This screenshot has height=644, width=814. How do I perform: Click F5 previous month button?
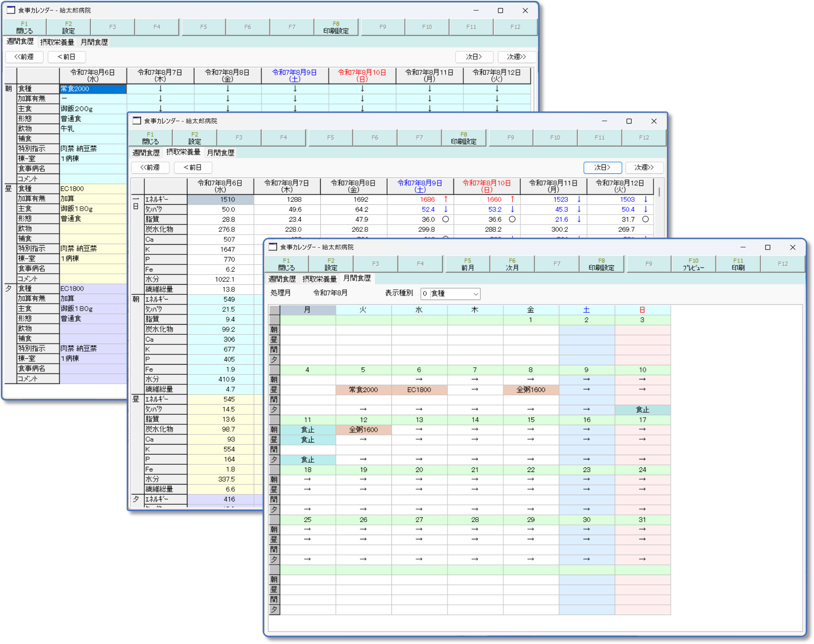(x=467, y=264)
